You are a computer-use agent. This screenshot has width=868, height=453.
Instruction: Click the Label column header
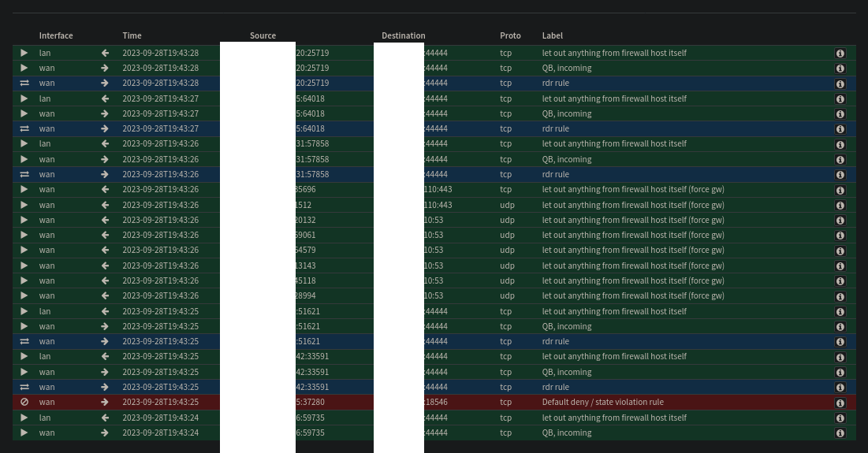[552, 35]
